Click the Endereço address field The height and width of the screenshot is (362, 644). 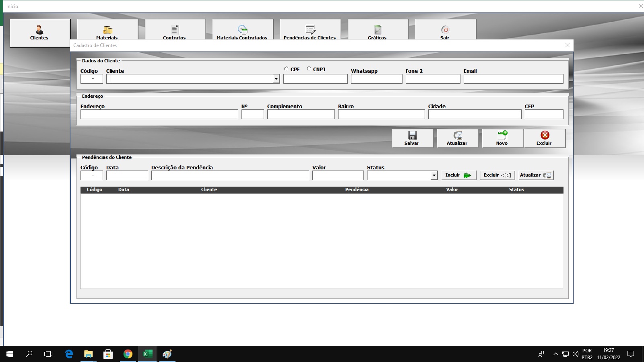tap(159, 114)
